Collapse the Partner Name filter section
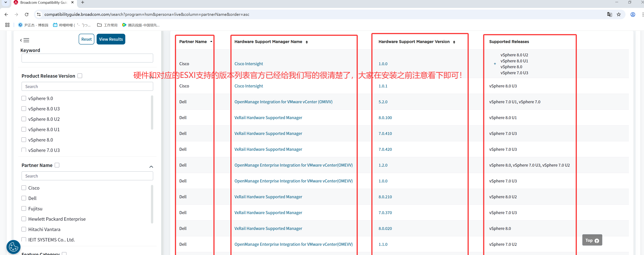644x255 pixels. point(151,167)
